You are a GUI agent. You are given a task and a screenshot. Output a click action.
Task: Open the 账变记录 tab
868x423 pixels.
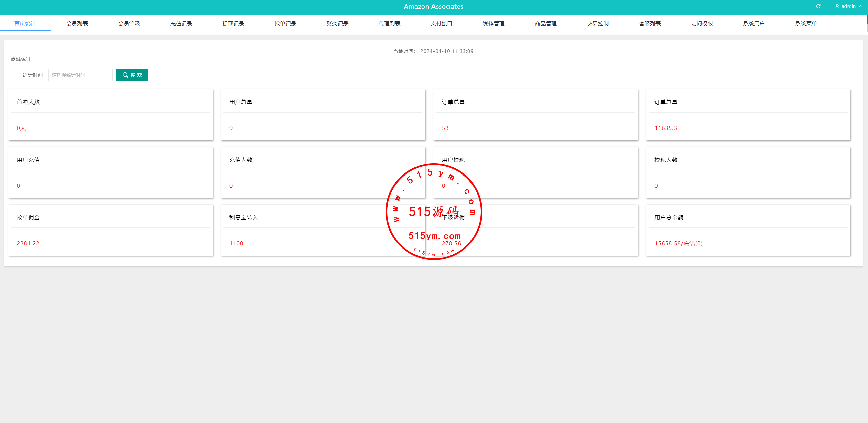[337, 23]
